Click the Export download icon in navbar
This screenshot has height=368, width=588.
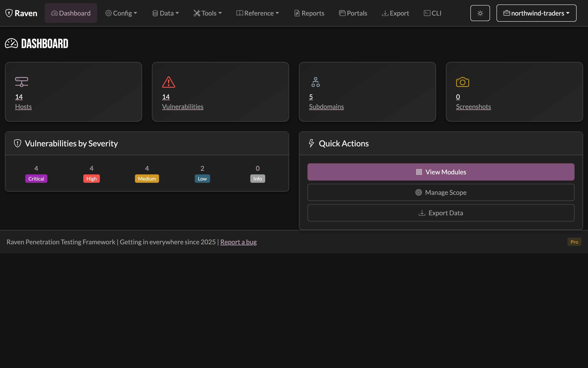[385, 13]
